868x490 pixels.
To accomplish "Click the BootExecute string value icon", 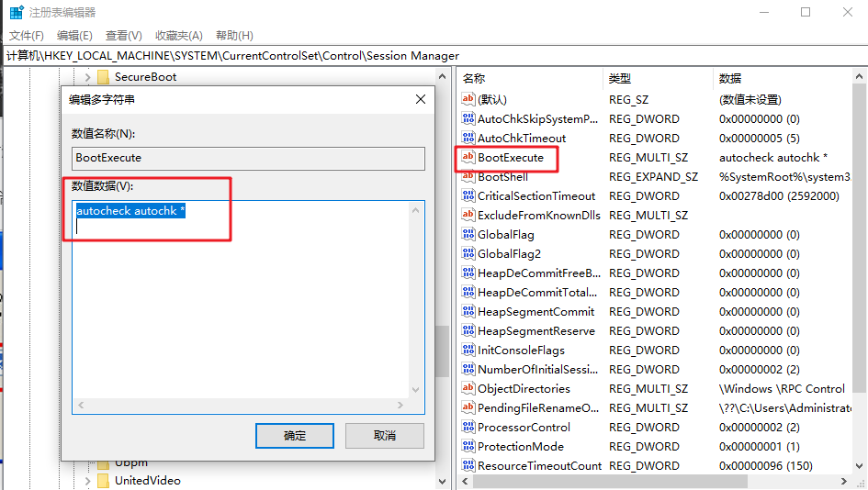I will (x=468, y=158).
